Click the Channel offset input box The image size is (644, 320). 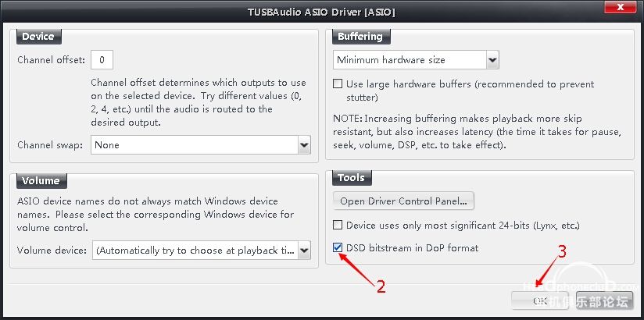click(102, 60)
